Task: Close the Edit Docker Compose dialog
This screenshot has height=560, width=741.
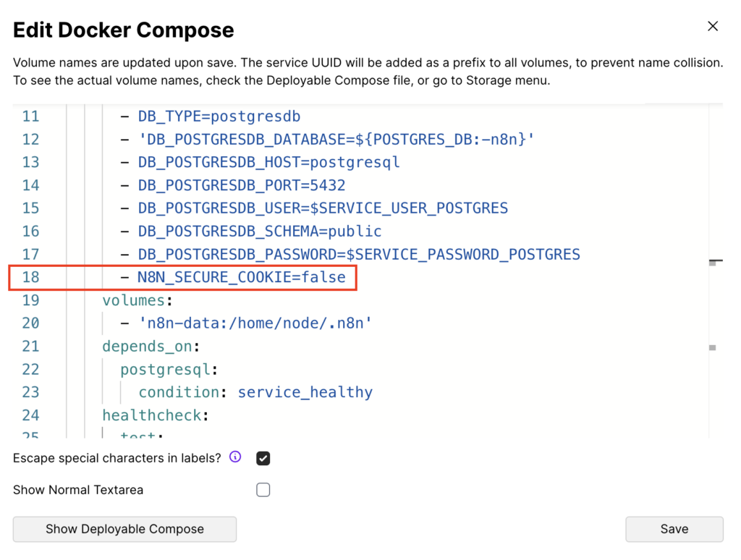Action: tap(712, 25)
